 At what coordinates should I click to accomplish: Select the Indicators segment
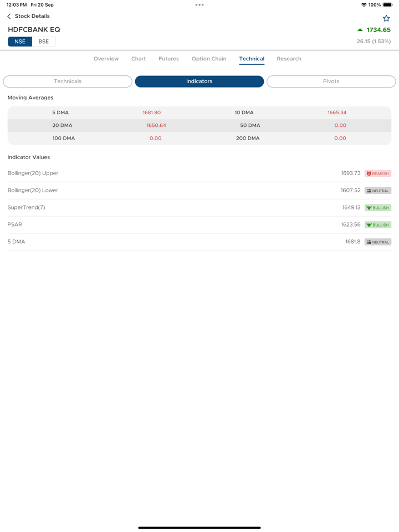[x=199, y=81]
